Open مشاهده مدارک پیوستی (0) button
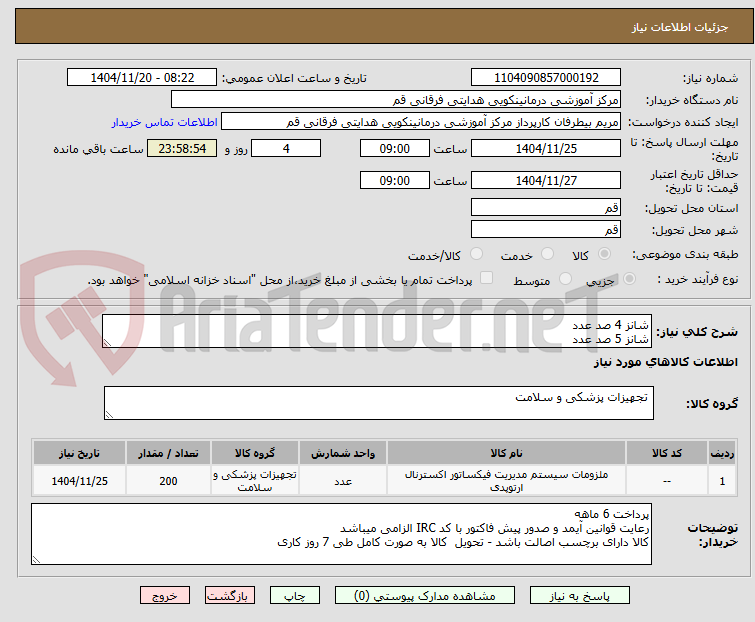This screenshot has height=622, width=755. [x=425, y=596]
